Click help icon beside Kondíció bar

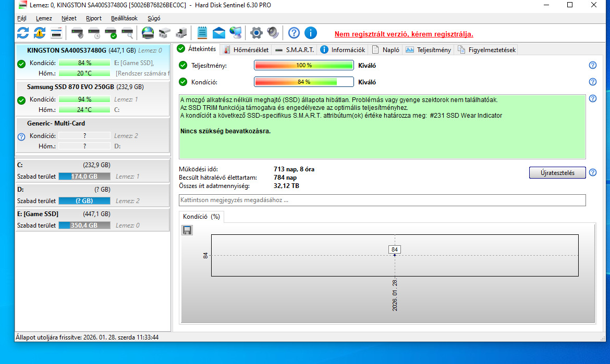click(x=592, y=82)
